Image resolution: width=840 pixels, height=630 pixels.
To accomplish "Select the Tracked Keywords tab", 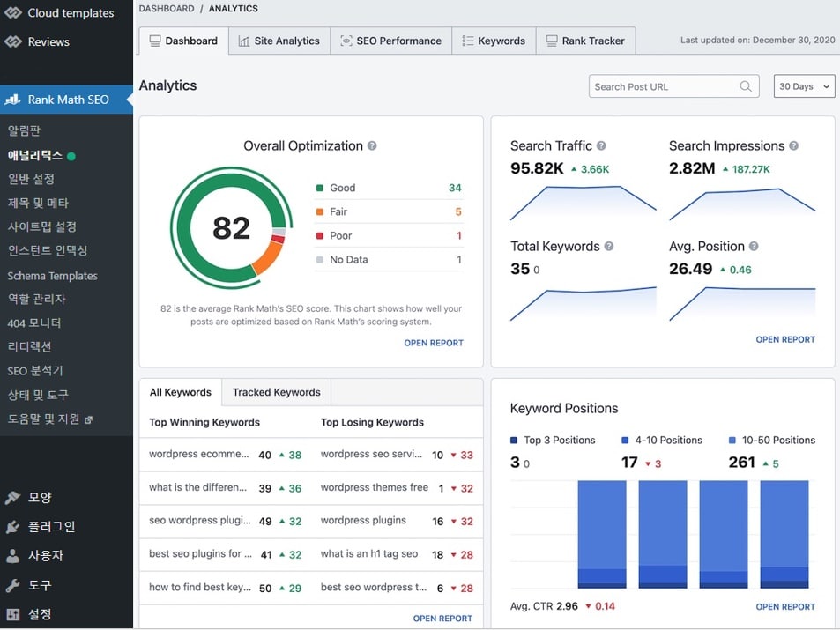I will click(x=277, y=392).
